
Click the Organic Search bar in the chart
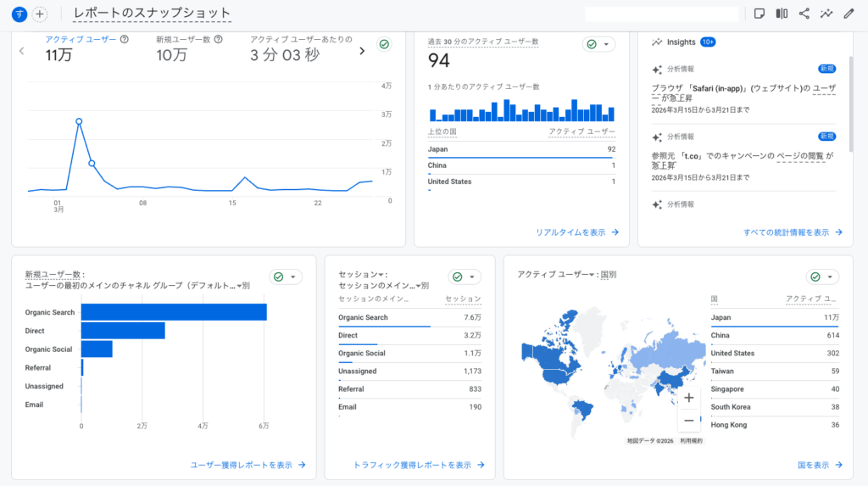[x=174, y=312]
